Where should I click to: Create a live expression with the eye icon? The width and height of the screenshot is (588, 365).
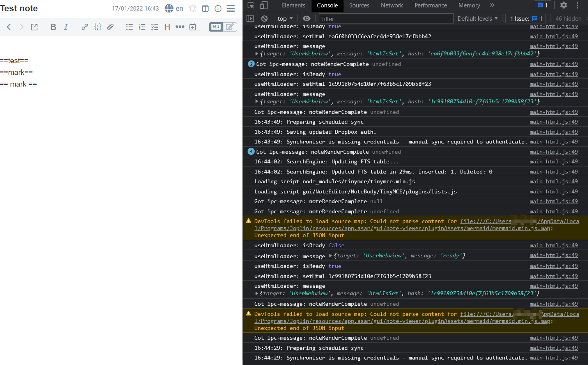pyautogui.click(x=306, y=18)
